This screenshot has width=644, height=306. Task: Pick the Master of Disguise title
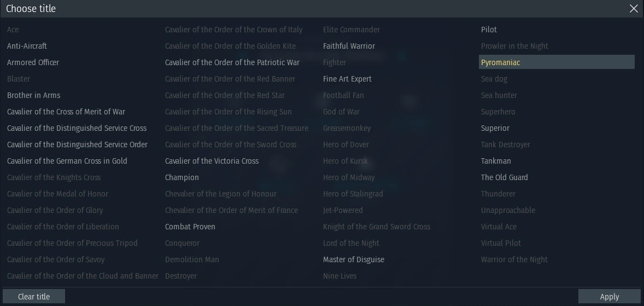click(x=353, y=259)
